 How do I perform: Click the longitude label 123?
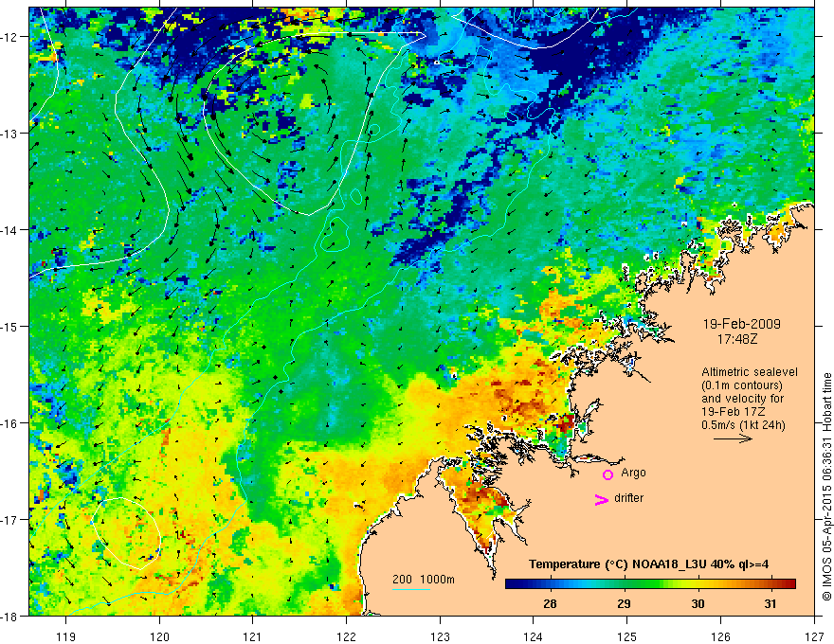pos(440,636)
